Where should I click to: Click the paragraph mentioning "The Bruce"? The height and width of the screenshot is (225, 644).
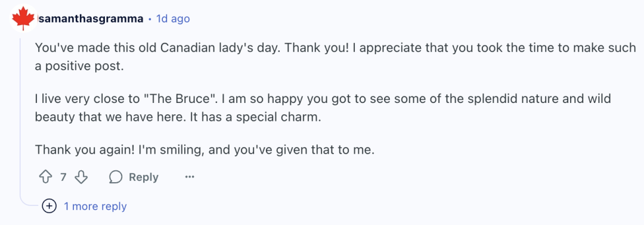pyautogui.click(x=323, y=108)
